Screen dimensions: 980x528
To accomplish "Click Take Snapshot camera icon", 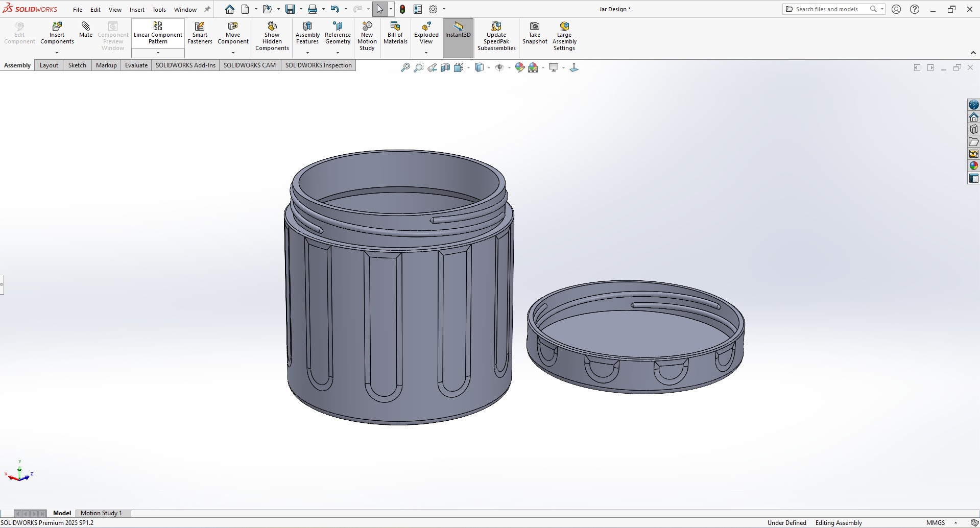I will (x=535, y=34).
